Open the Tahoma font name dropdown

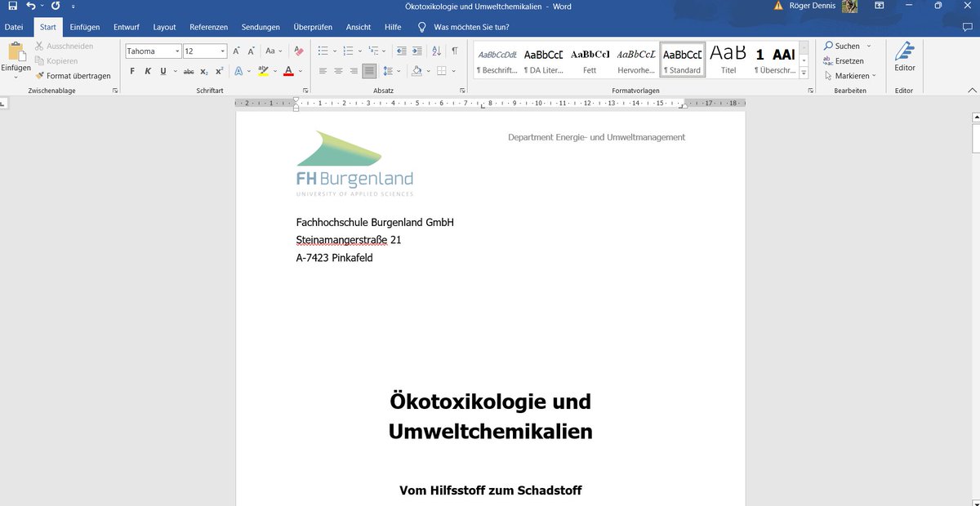pos(177,51)
